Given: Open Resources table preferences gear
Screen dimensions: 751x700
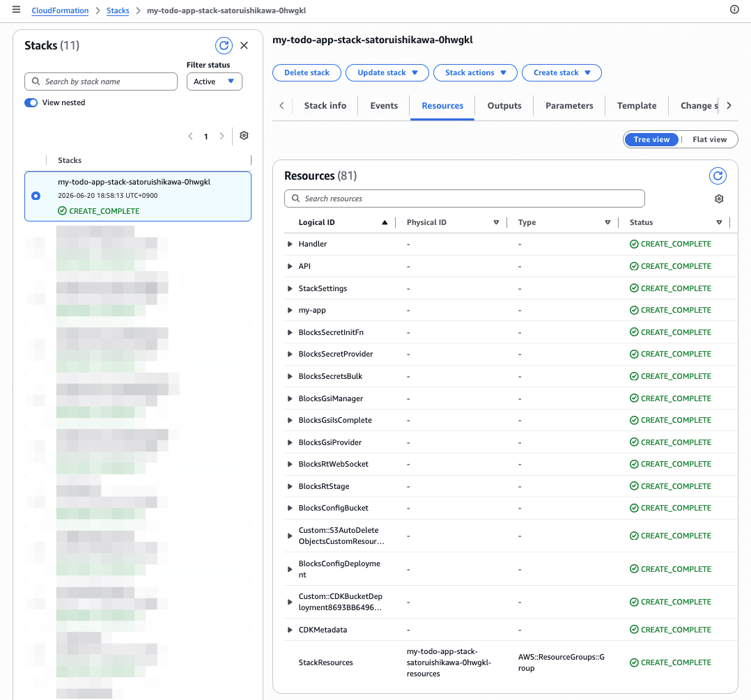Looking at the screenshot, I should pyautogui.click(x=719, y=199).
